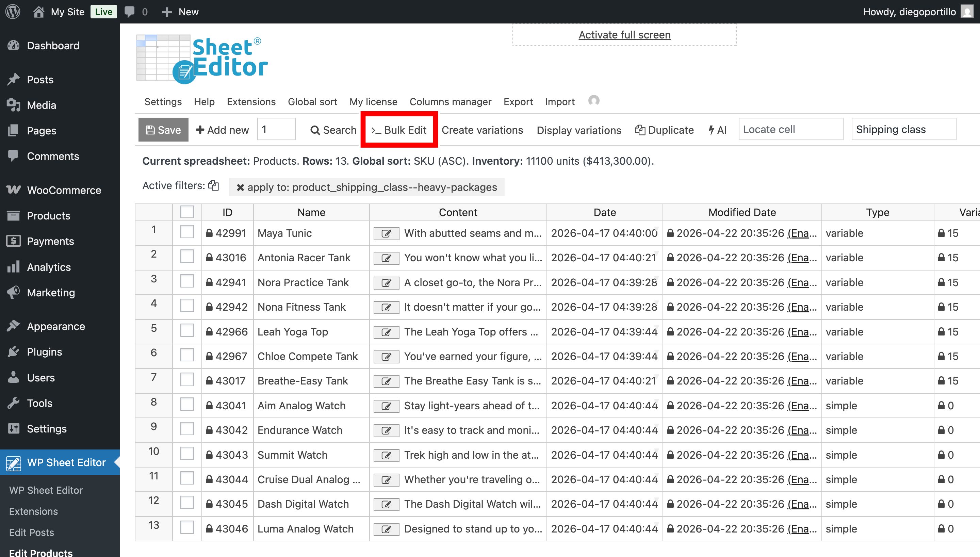Image resolution: width=980 pixels, height=557 pixels.
Task: Click the WordPress logo icon
Action: 13,12
